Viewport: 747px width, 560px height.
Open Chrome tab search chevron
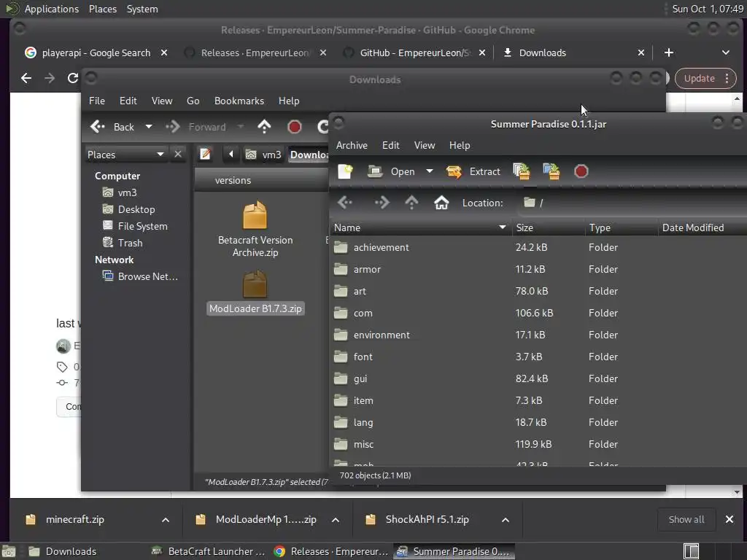[726, 52]
